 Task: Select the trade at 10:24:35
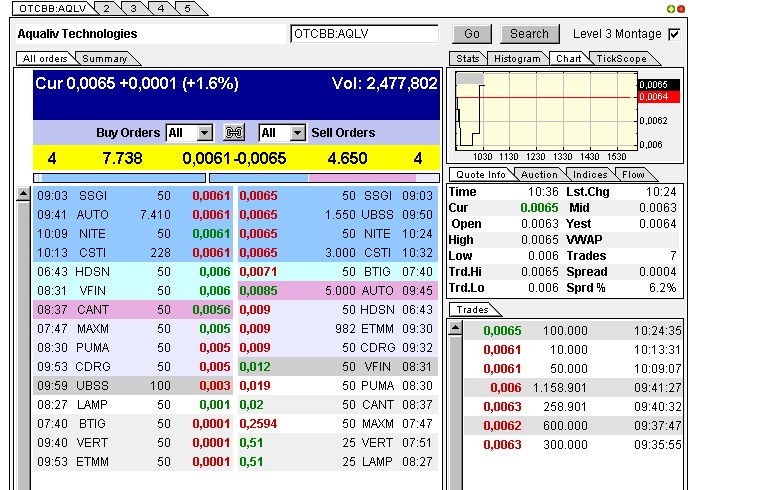tap(573, 331)
